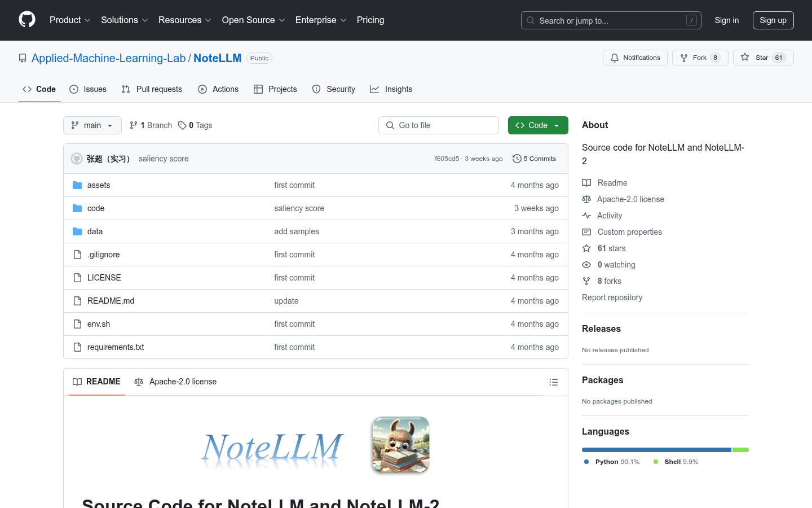Viewport: 812px width, 508px height.
Task: Open the saliency score latest commit message
Action: (x=164, y=159)
